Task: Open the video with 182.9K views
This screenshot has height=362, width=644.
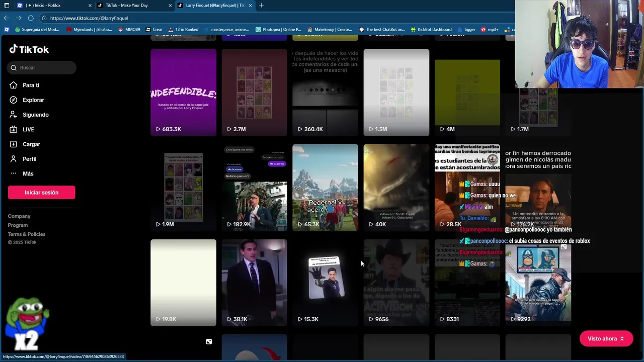Action: (254, 188)
